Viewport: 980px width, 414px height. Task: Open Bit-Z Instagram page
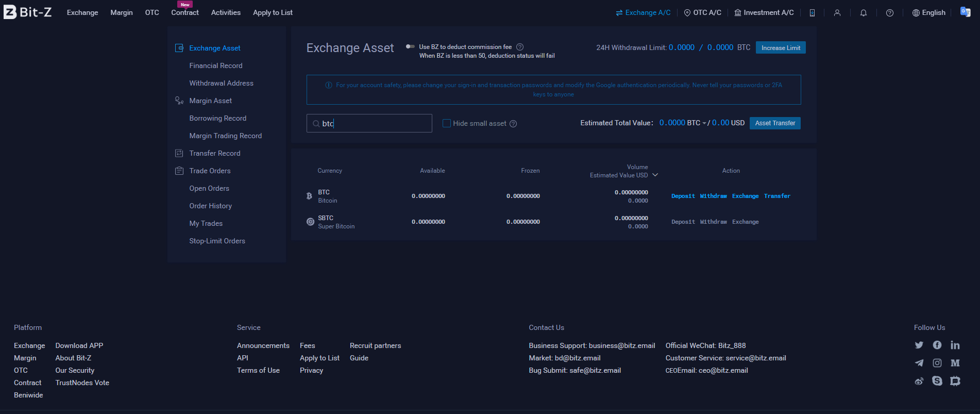(937, 363)
